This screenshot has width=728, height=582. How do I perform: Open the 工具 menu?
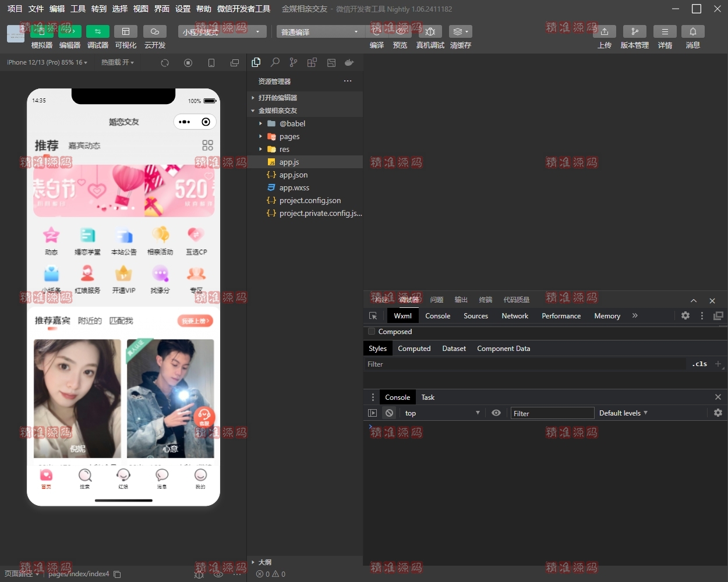point(78,9)
